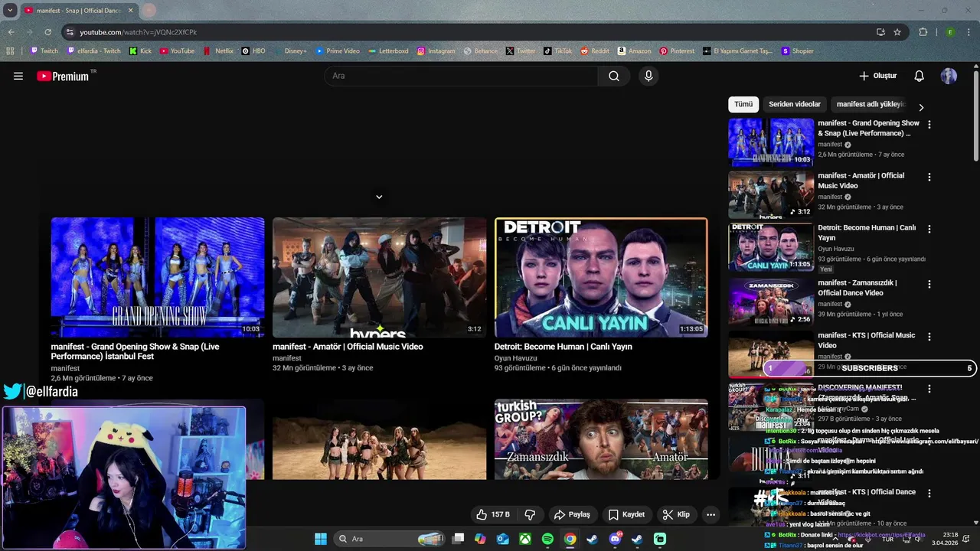Open options for KTS Official Music Video

(x=929, y=337)
